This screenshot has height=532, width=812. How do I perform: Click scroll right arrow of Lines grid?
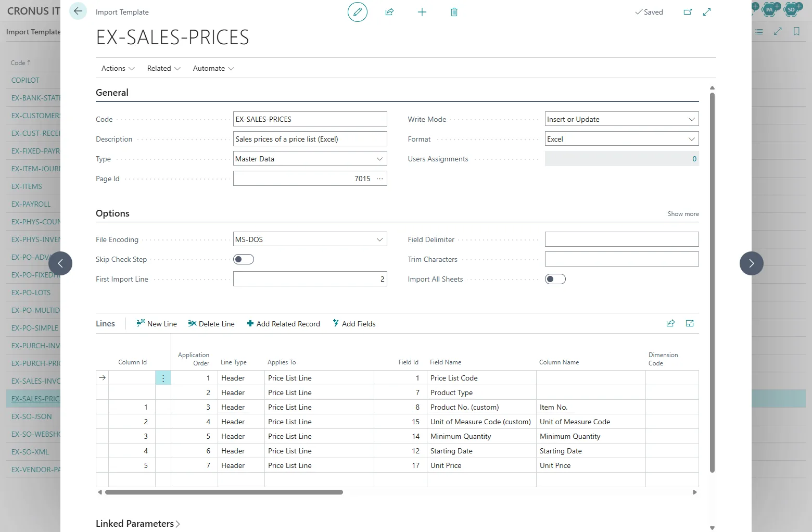694,492
